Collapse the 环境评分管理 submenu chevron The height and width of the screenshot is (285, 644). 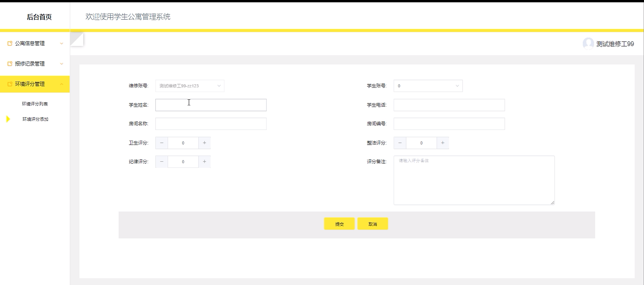coord(61,84)
